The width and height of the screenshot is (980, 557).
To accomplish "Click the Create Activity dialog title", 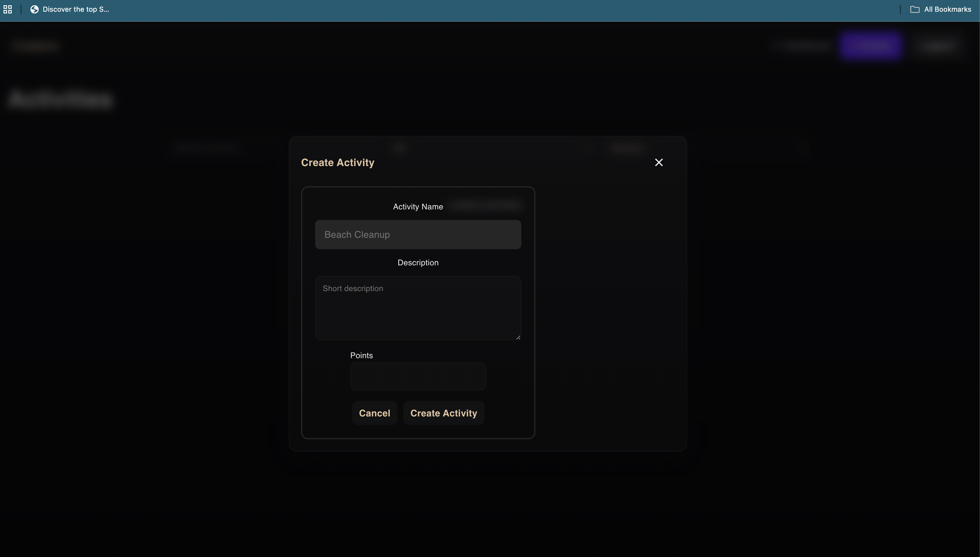I will click(x=337, y=163).
